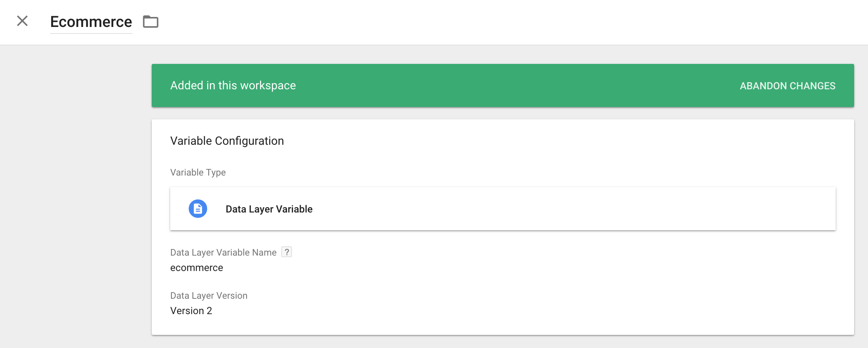Rename the variable in the Ecommerce title field
The width and height of the screenshot is (868, 348).
91,22
